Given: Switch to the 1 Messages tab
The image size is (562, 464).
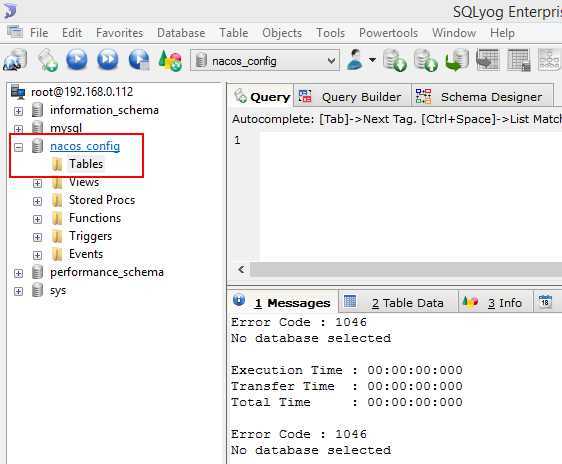Looking at the screenshot, I should click(283, 303).
